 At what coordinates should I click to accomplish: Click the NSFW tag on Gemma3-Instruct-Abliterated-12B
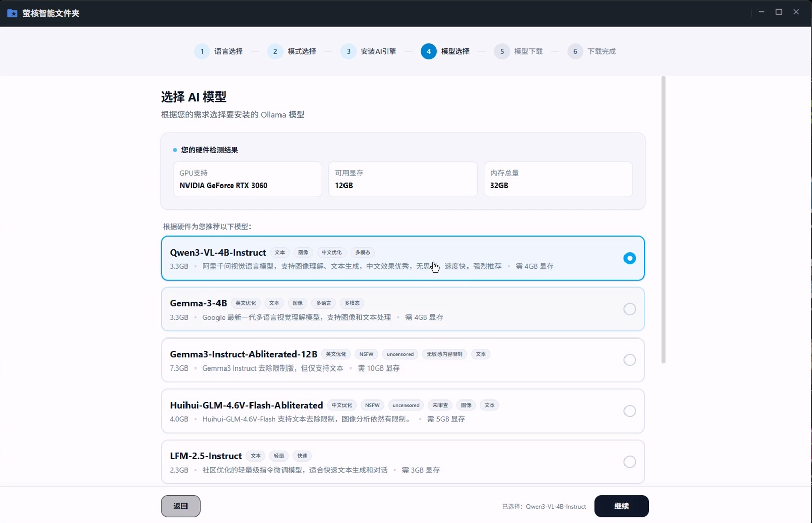366,354
